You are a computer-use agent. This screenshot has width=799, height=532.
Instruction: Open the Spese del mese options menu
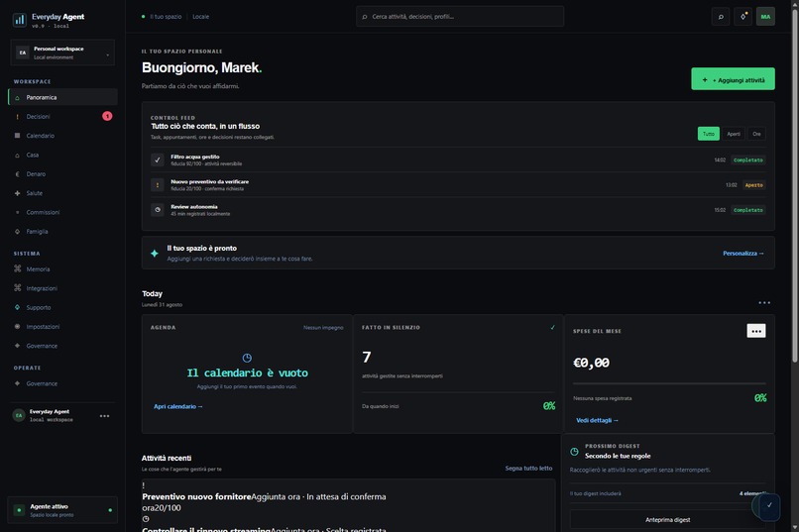(x=756, y=331)
